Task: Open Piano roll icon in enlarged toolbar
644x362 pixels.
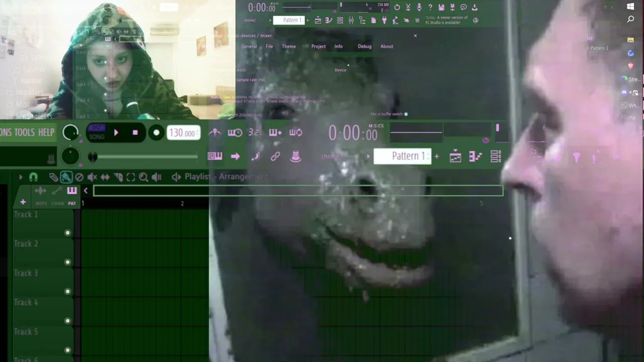Action: click(x=475, y=156)
